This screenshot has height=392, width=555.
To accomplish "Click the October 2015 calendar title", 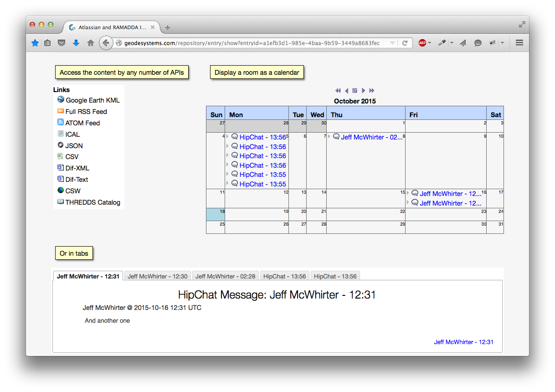I will point(355,101).
